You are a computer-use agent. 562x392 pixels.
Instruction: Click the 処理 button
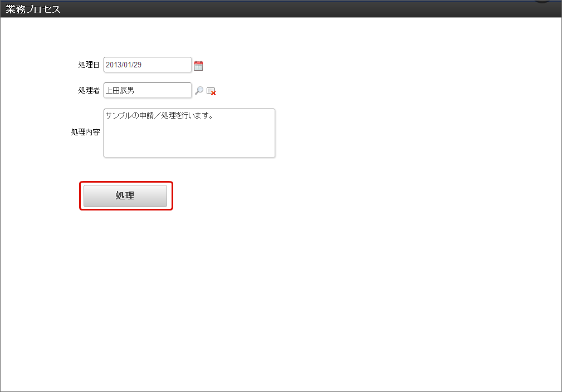[125, 195]
